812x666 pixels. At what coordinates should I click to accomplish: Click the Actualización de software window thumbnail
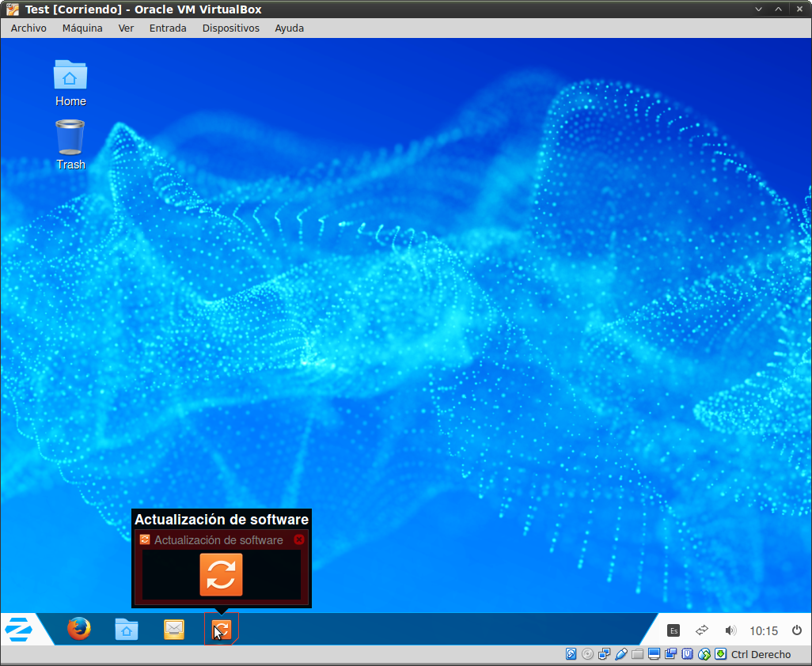pos(221,574)
